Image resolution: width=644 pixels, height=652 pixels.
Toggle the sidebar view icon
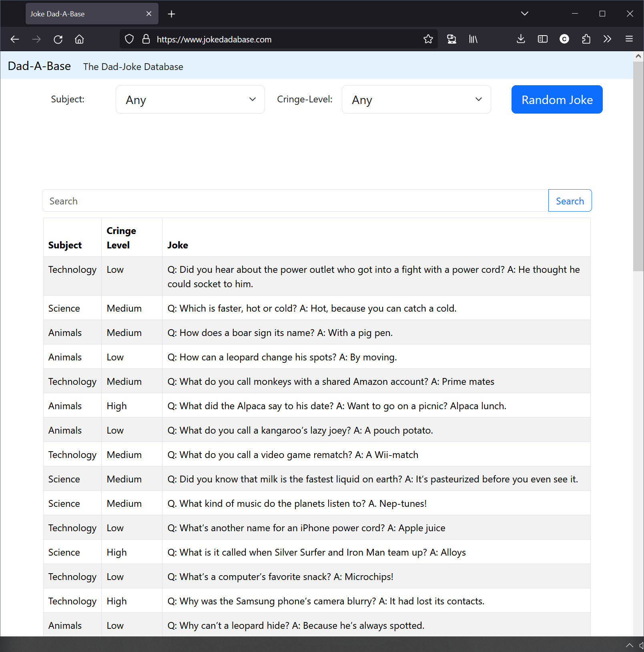[542, 39]
